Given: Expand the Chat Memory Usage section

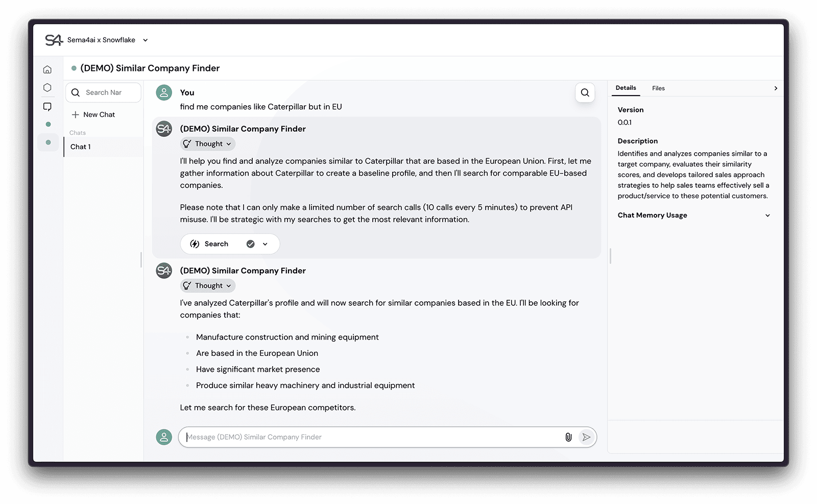Looking at the screenshot, I should tap(767, 215).
